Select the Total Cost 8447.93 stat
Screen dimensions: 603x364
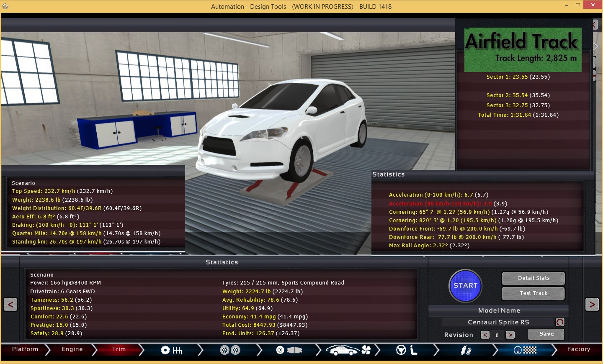[x=265, y=325]
